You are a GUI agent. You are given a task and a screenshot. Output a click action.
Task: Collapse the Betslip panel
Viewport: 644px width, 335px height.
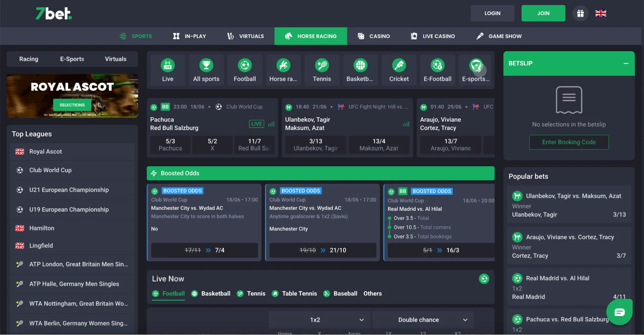626,63
